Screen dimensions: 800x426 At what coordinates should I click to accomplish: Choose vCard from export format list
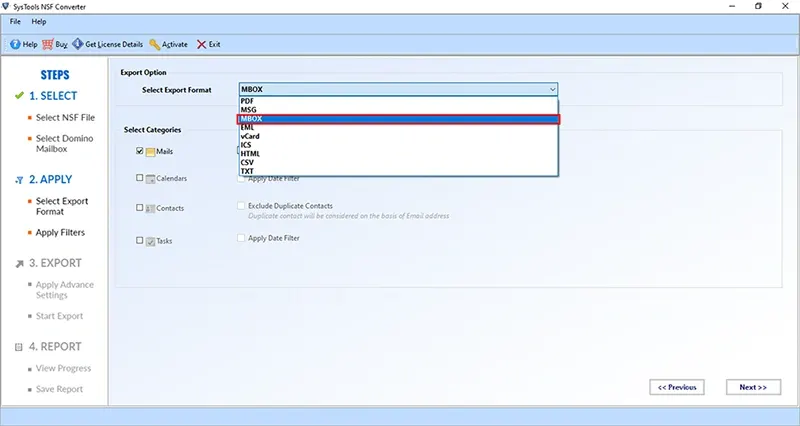[398, 136]
